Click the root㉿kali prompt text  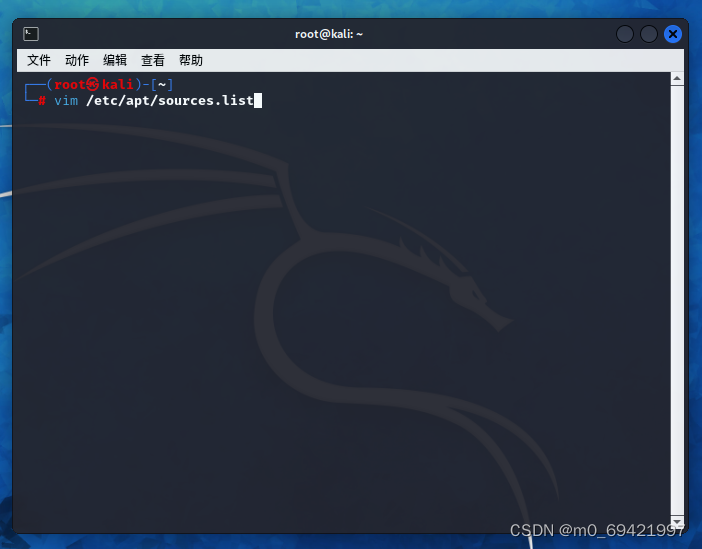tap(94, 84)
